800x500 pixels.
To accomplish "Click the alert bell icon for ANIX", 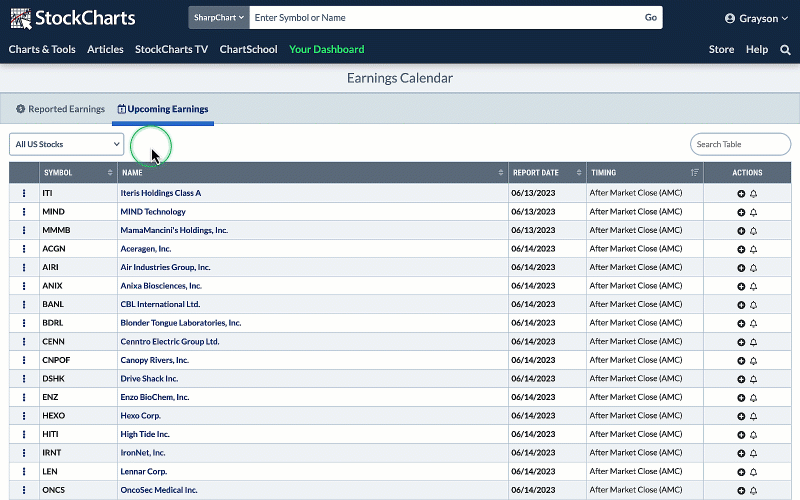I will (x=753, y=286).
